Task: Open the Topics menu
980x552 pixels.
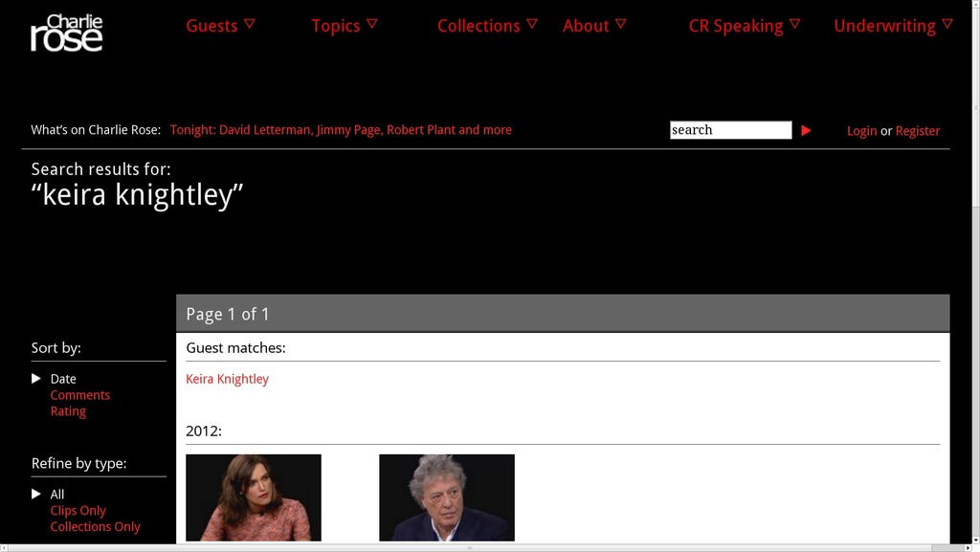Action: click(x=336, y=26)
